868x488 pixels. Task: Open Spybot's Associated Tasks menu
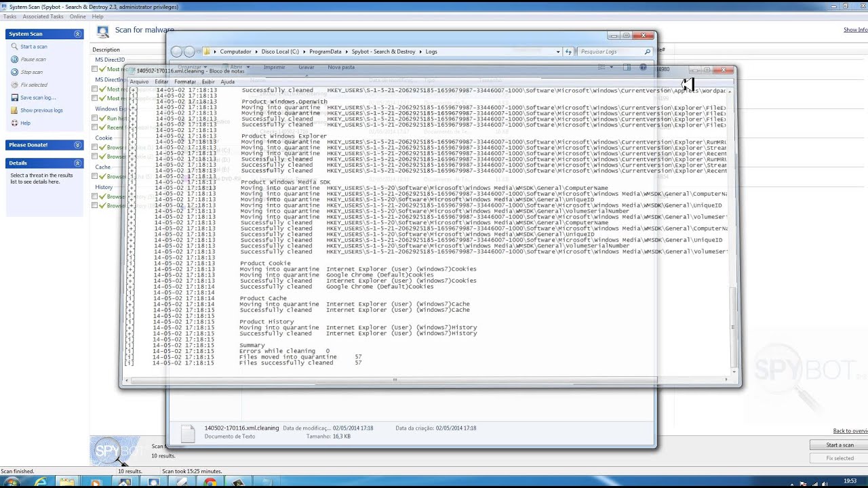43,16
